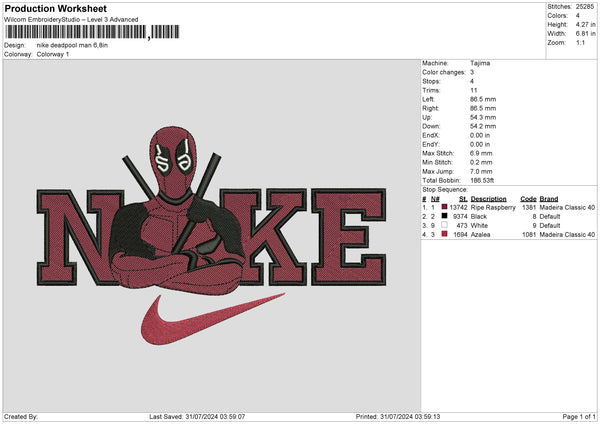
Task: Click the 'Description' column header
Action: (488, 199)
